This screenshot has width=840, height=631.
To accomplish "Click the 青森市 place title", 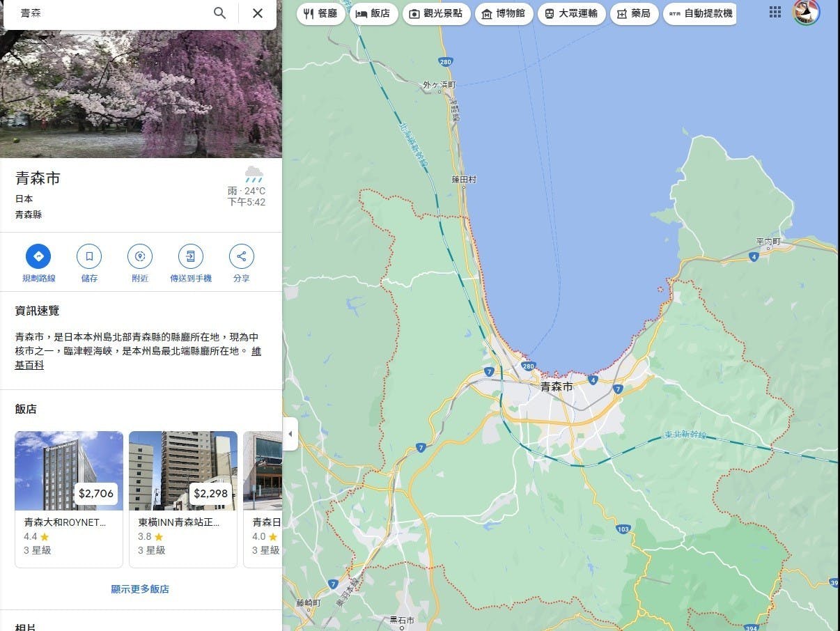I will pos(38,178).
